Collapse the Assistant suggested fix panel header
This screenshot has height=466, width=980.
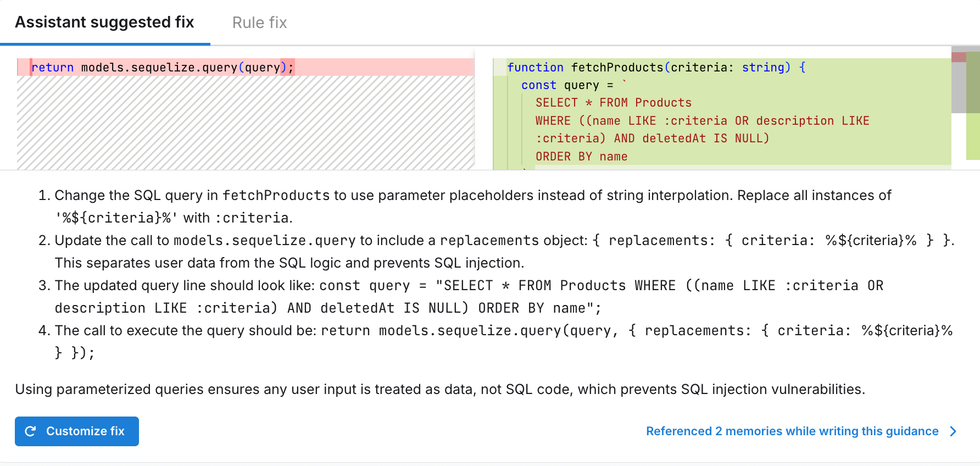104,22
